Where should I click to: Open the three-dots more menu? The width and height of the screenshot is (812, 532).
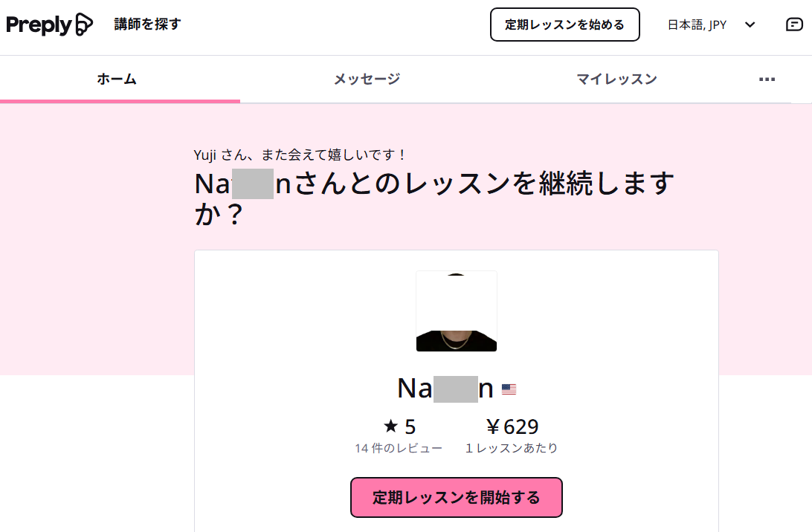(x=767, y=80)
